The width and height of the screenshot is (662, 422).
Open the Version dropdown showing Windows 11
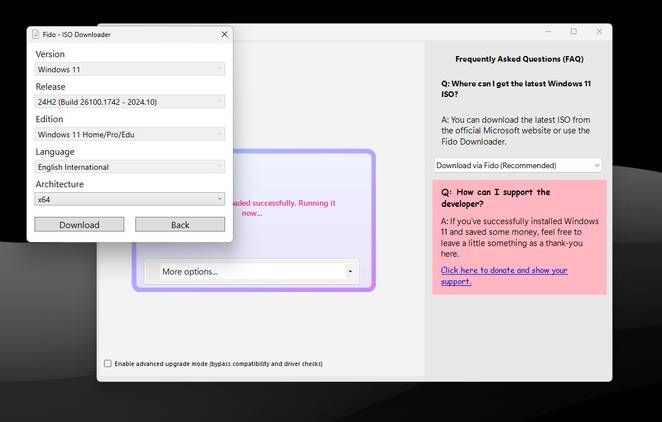pos(130,69)
